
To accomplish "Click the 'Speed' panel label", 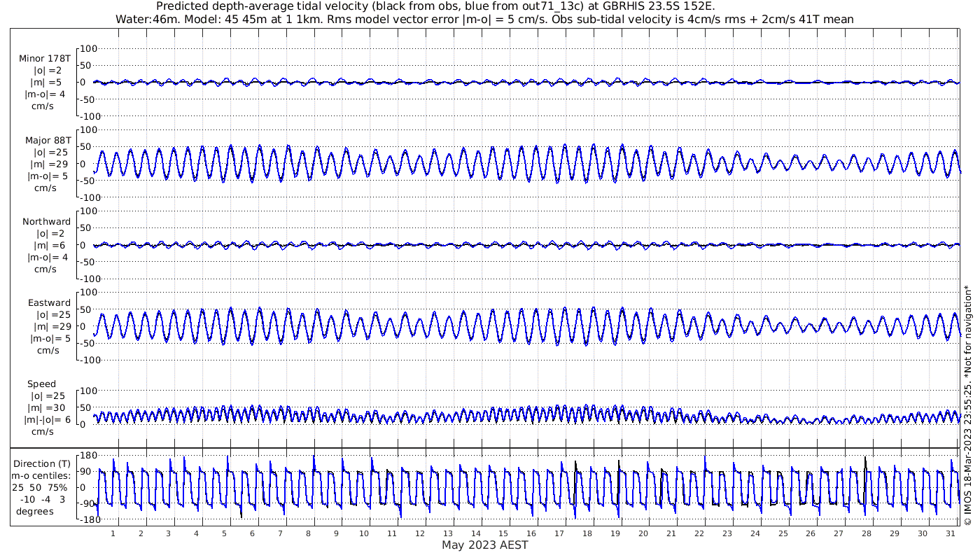I will [42, 384].
